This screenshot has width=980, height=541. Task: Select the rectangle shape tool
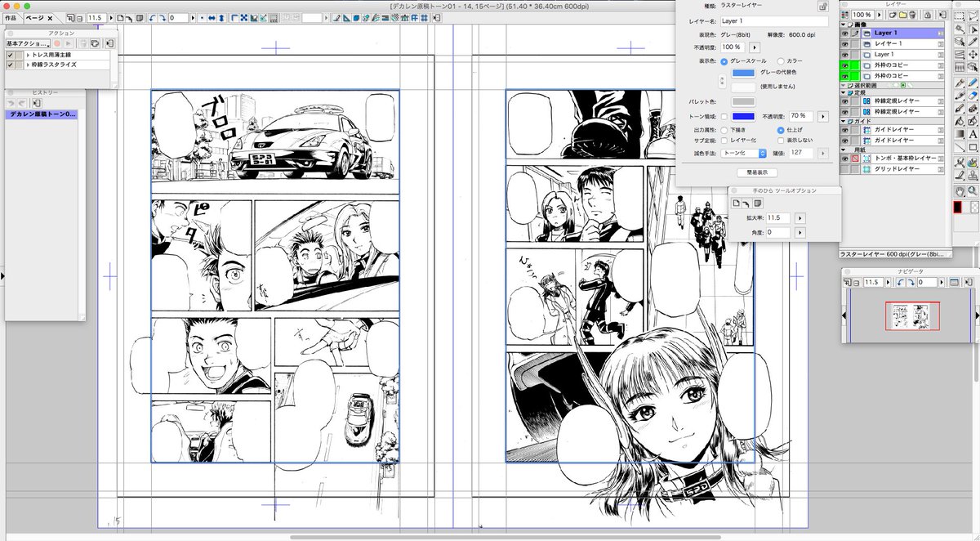(973, 147)
